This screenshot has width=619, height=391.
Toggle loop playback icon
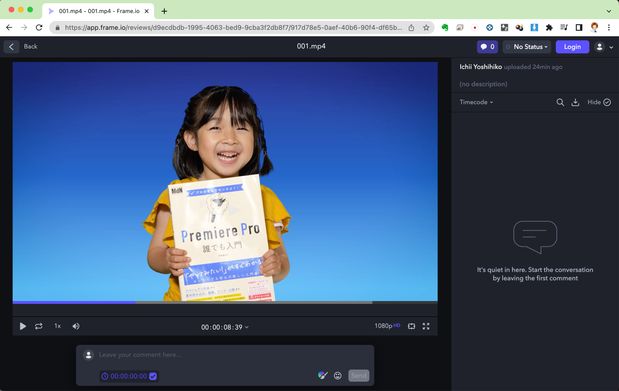tap(39, 326)
